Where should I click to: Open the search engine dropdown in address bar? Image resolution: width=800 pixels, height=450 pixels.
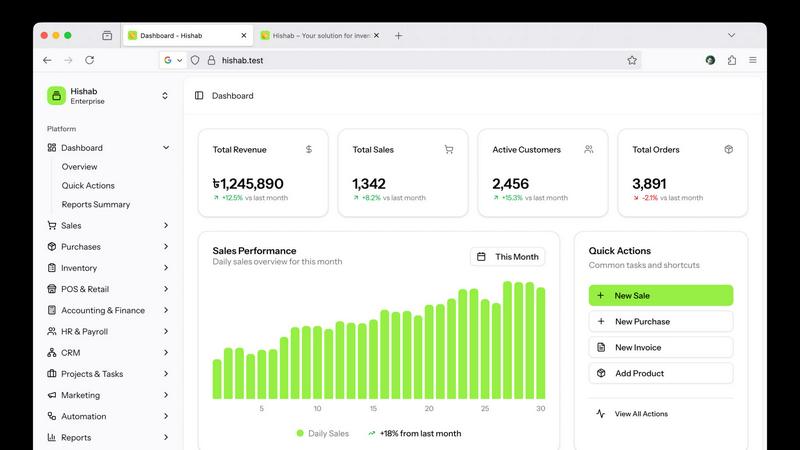point(173,60)
